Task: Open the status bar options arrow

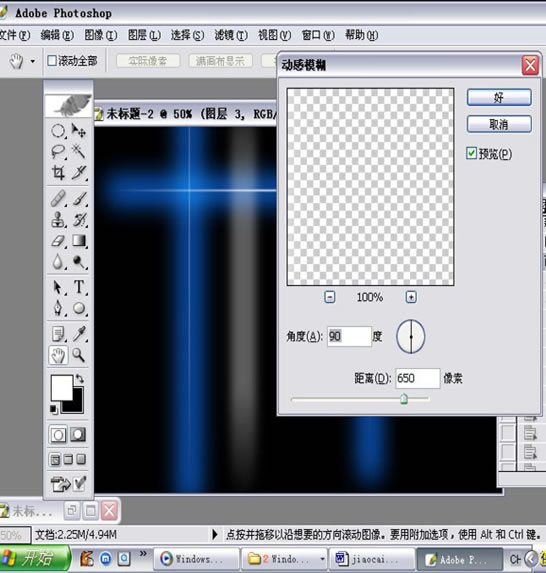Action: tap(215, 535)
